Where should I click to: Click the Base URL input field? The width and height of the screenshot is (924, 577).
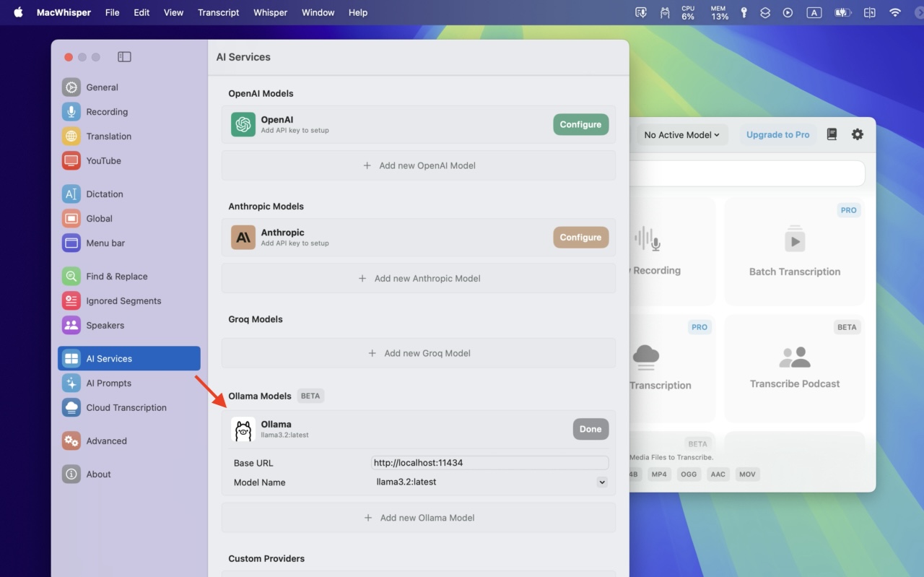pos(489,463)
